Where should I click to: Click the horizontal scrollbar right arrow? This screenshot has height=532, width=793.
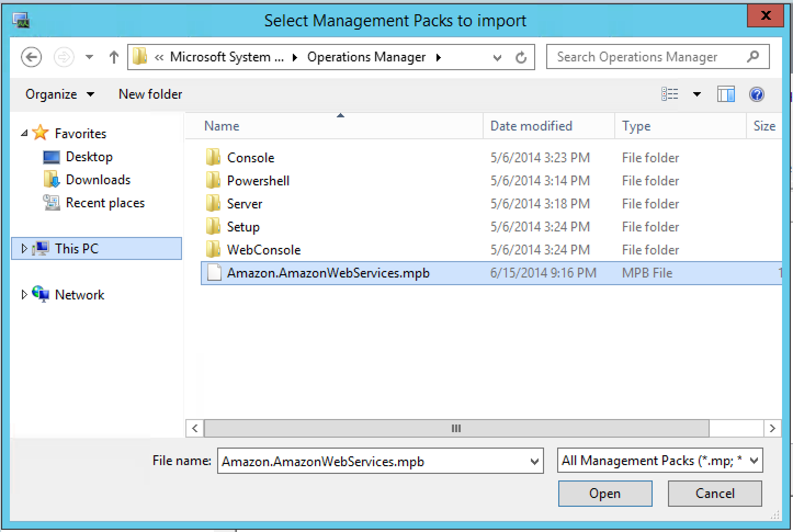tap(772, 428)
